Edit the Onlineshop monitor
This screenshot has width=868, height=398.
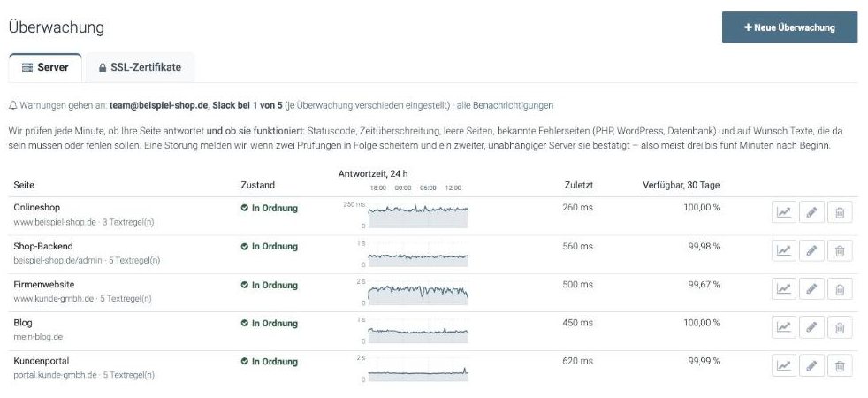811,212
